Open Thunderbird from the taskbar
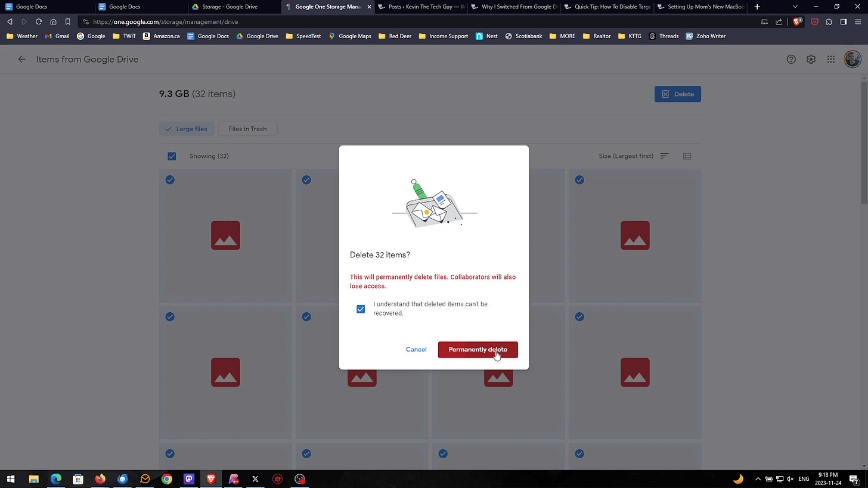This screenshot has width=868, height=488. pos(122,479)
